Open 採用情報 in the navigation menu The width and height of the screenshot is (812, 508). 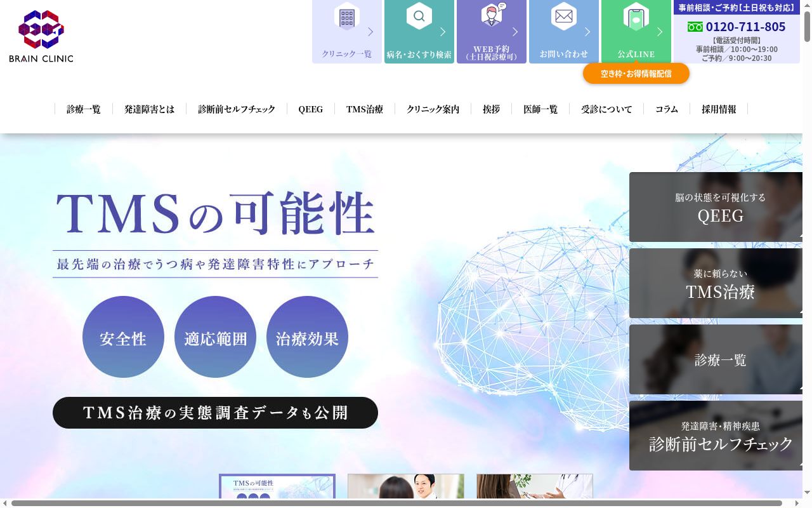click(x=719, y=109)
